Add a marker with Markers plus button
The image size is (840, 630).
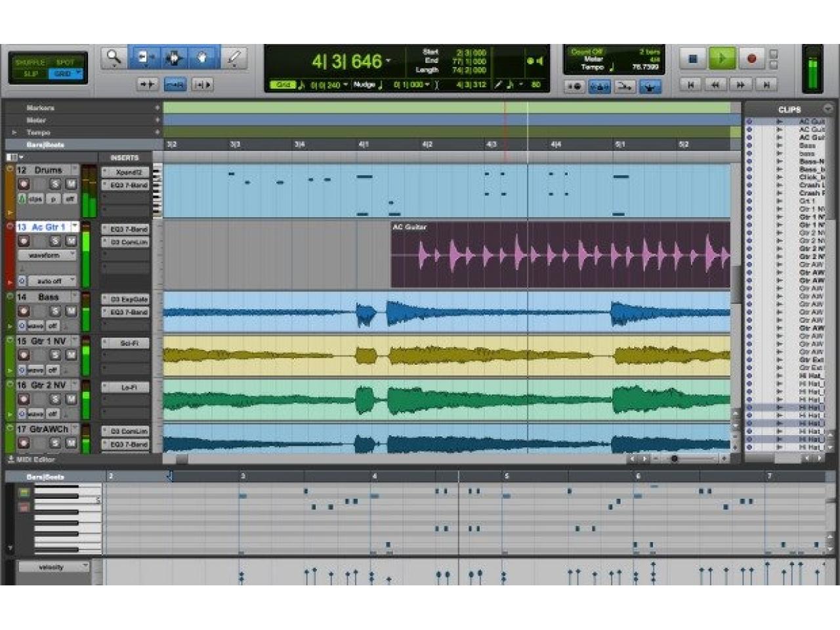(157, 108)
